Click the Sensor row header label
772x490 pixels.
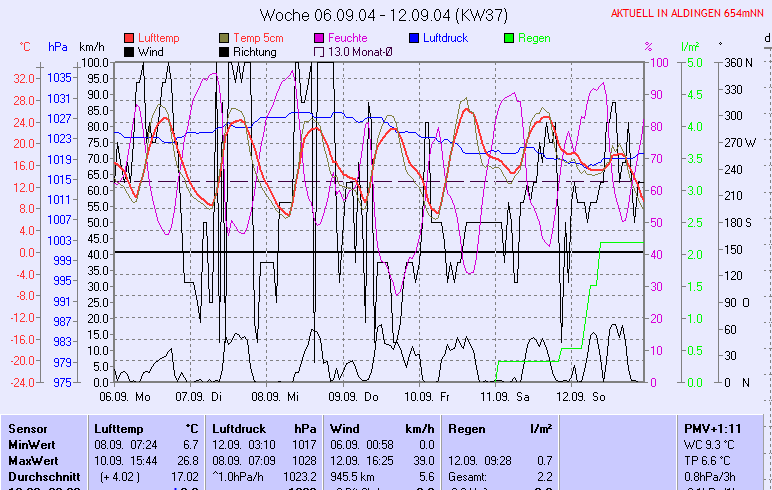point(27,428)
